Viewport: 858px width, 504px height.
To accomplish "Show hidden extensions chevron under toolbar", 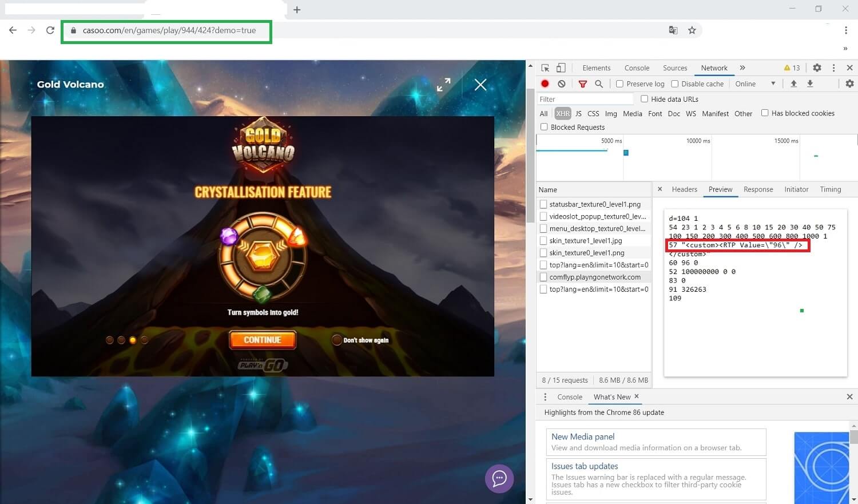I will coord(845,49).
